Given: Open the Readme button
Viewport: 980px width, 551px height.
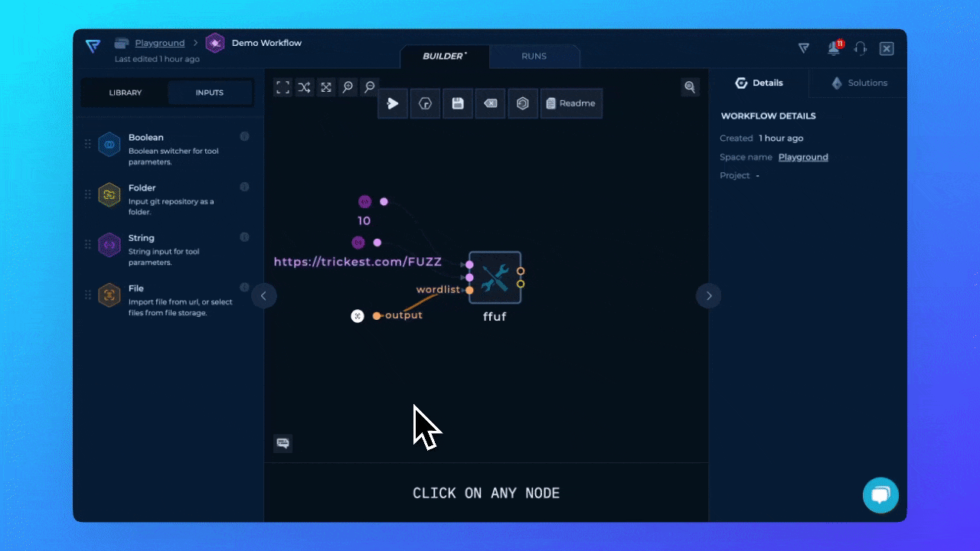Looking at the screenshot, I should click(x=571, y=103).
